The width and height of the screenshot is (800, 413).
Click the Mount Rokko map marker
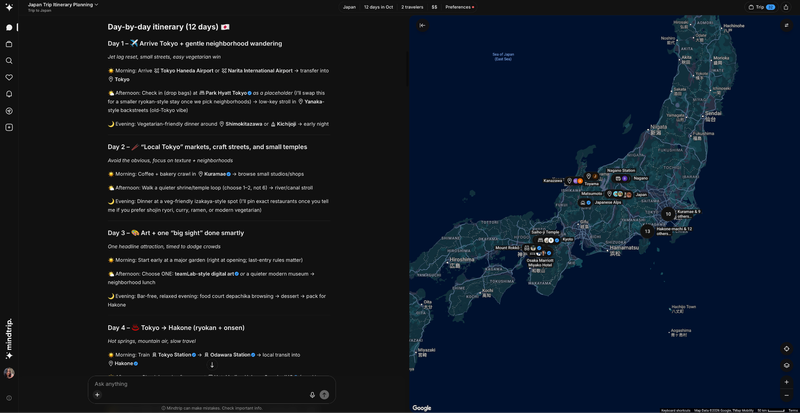(x=533, y=248)
